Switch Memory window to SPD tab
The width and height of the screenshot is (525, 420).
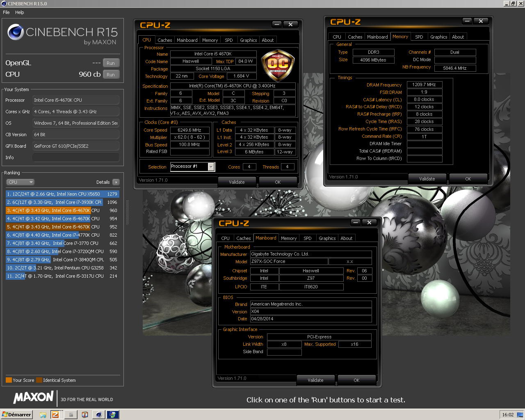pos(419,37)
